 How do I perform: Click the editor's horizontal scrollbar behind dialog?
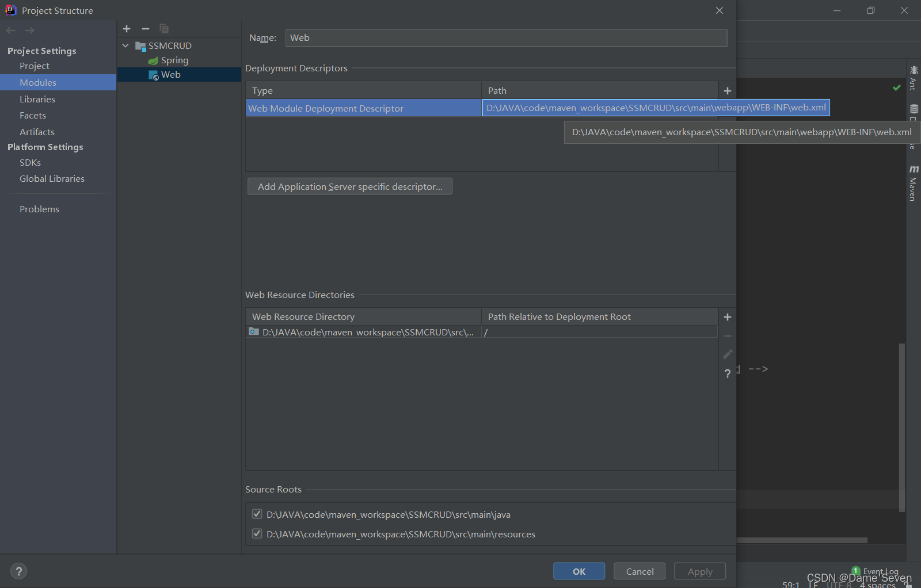pos(802,540)
